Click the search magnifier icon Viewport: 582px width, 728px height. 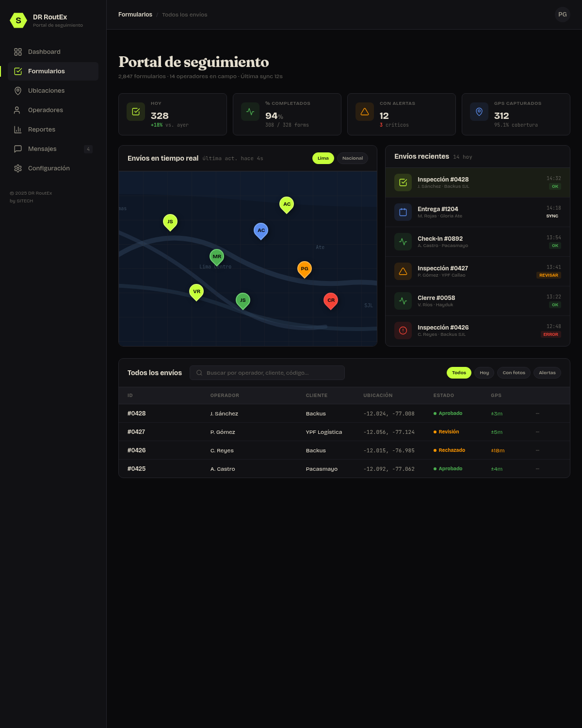199,373
